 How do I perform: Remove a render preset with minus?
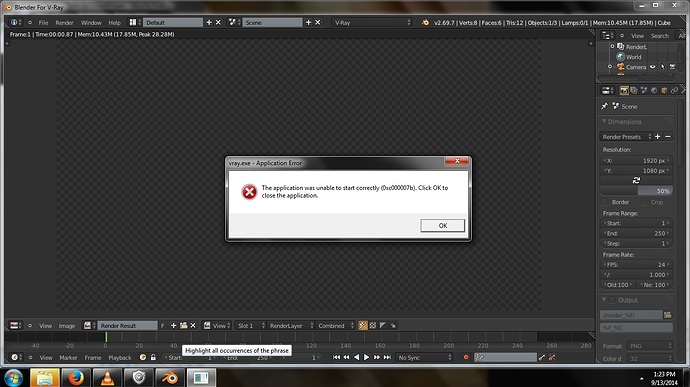tap(668, 137)
